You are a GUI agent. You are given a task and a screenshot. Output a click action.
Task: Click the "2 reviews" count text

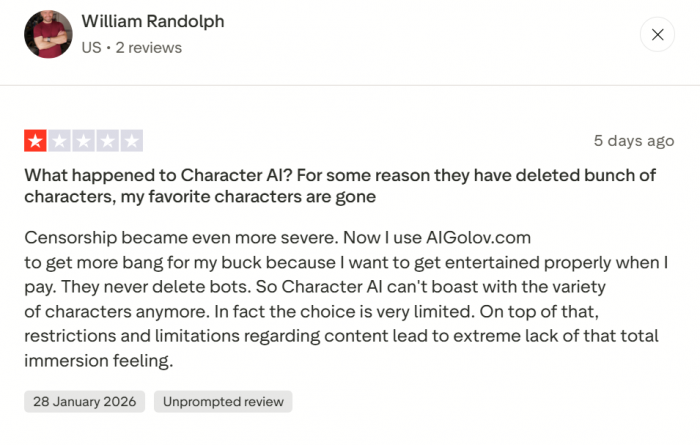click(x=148, y=47)
